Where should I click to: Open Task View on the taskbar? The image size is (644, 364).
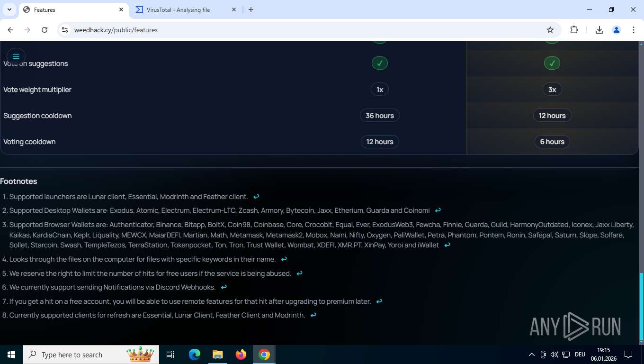(x=170, y=355)
